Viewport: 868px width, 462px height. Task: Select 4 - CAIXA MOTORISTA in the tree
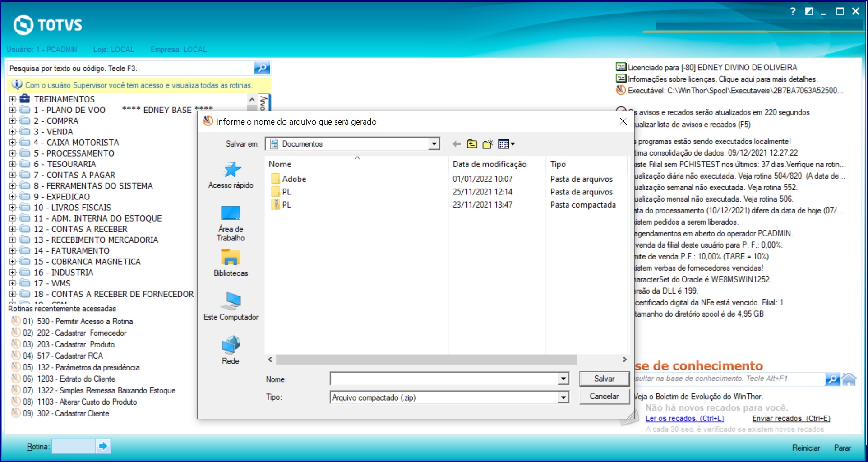[76, 143]
